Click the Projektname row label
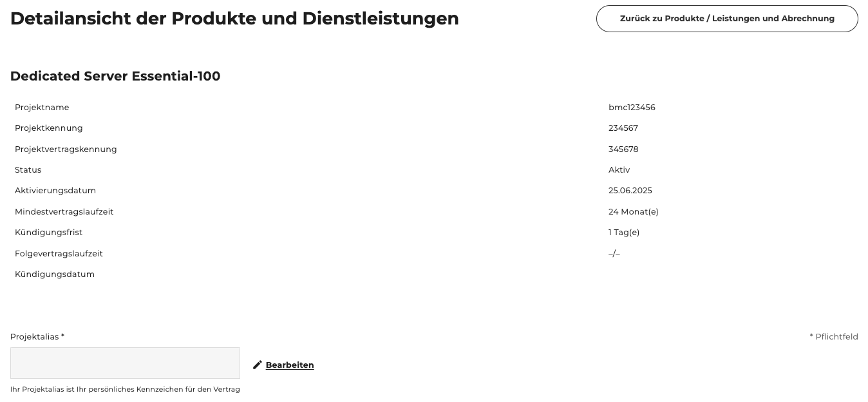The image size is (868, 402). pyautogui.click(x=42, y=108)
